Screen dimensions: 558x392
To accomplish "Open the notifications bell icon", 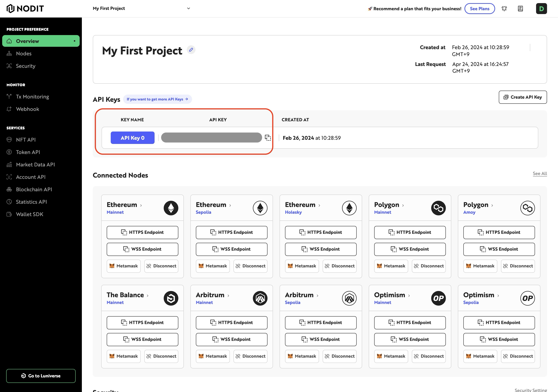I will tap(504, 9).
